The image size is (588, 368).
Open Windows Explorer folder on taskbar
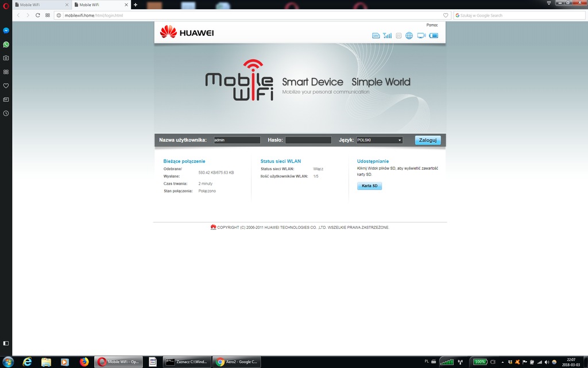point(46,362)
